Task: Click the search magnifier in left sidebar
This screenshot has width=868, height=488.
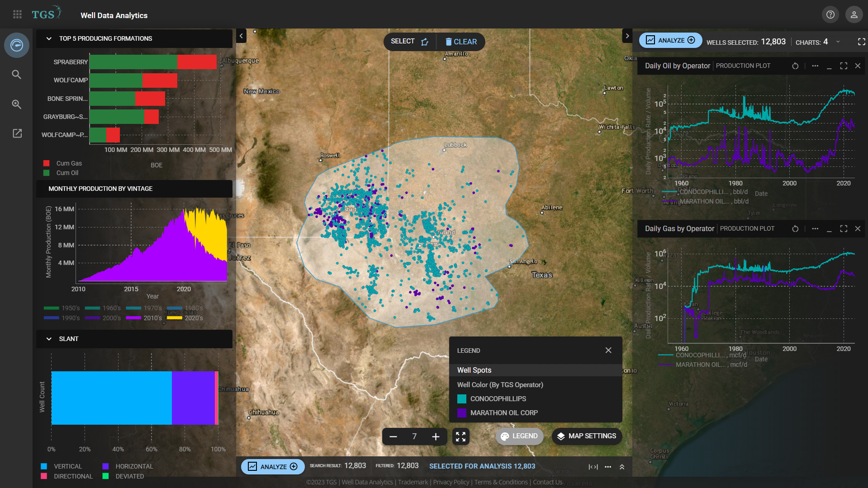Action: (17, 75)
